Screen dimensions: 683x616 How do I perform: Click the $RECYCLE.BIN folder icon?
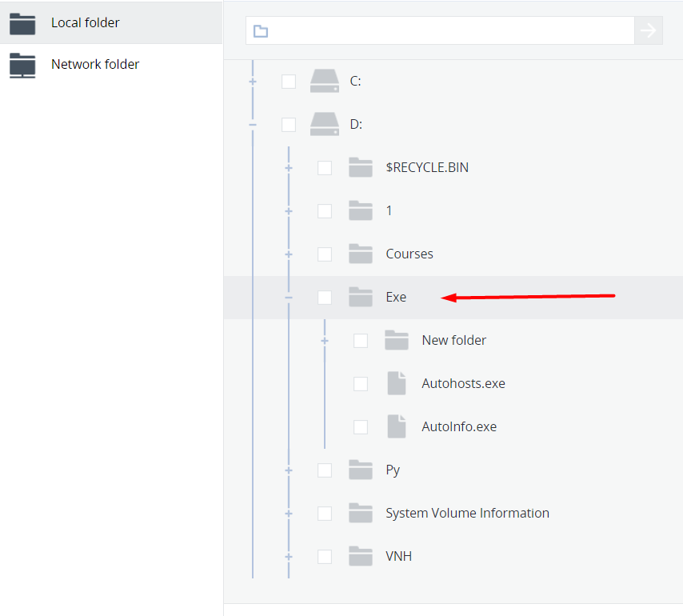pos(361,167)
